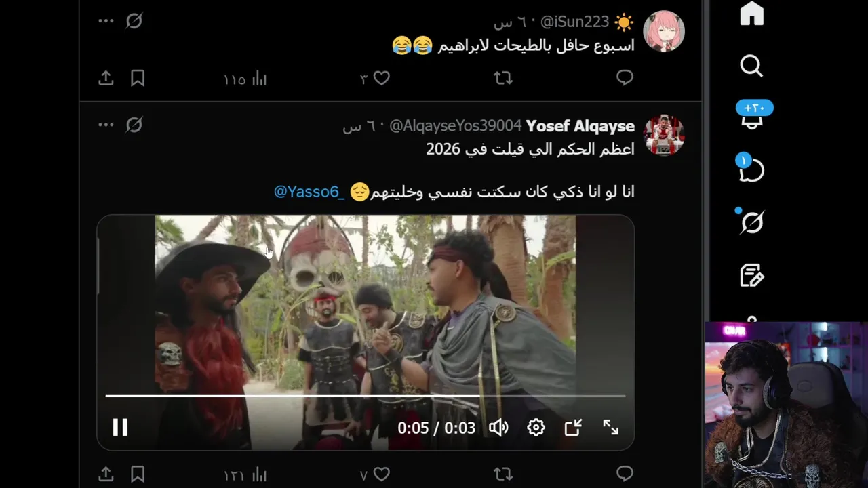Open the compose note icon in sidebar
This screenshot has height=488, width=868.
click(x=751, y=275)
